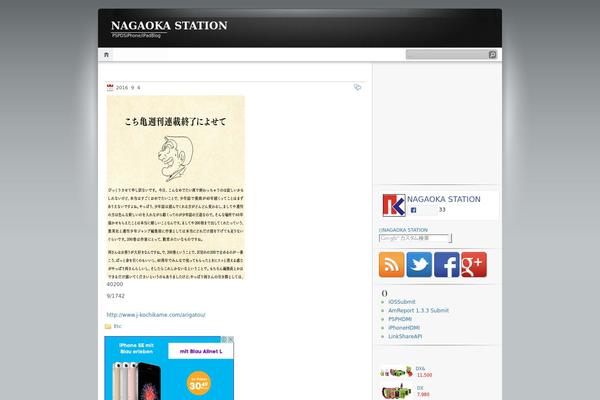Focus the Google custom search field

point(414,238)
